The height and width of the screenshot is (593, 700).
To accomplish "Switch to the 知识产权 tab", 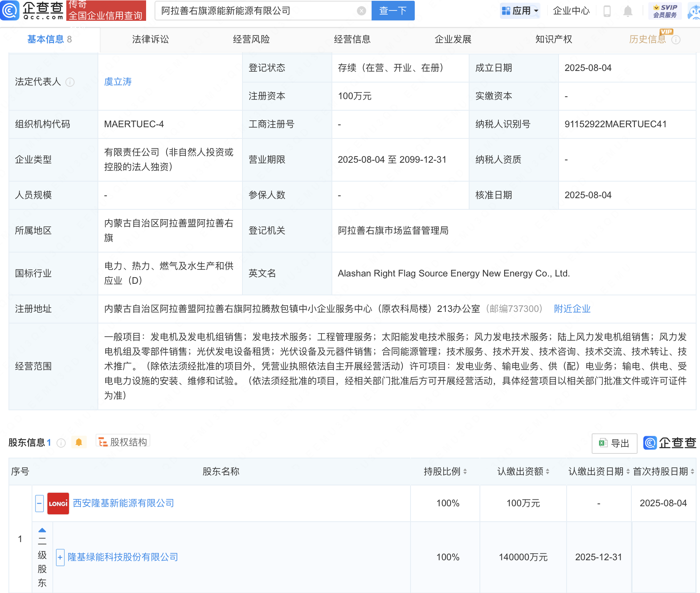I will (554, 39).
